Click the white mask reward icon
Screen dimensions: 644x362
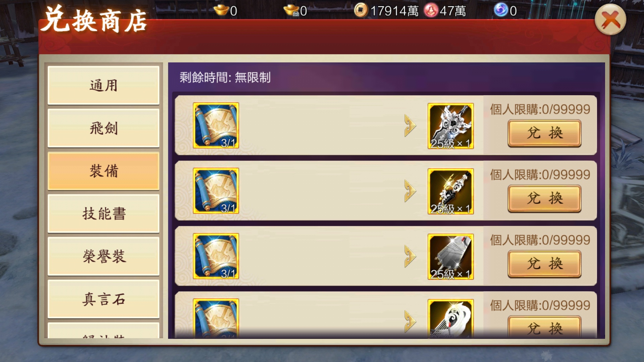click(450, 319)
